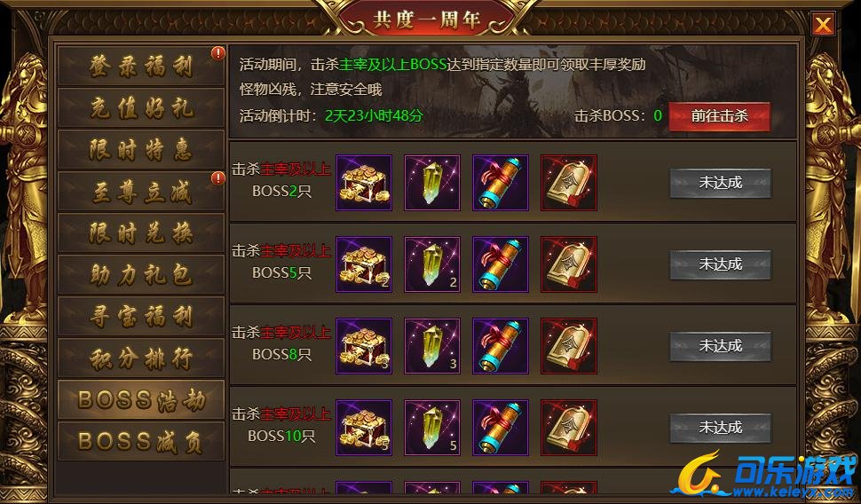Select the yellow crystal in BOSS2只 row

coord(432,183)
